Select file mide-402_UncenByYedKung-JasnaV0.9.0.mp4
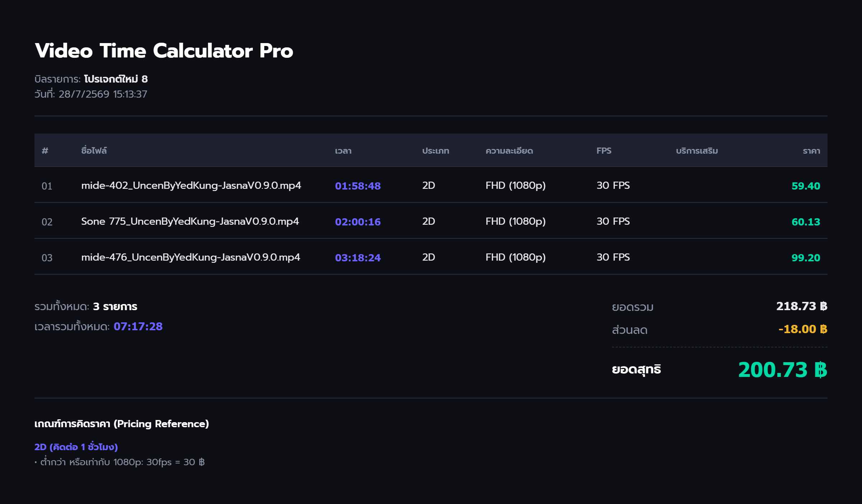862x504 pixels. [x=191, y=186]
